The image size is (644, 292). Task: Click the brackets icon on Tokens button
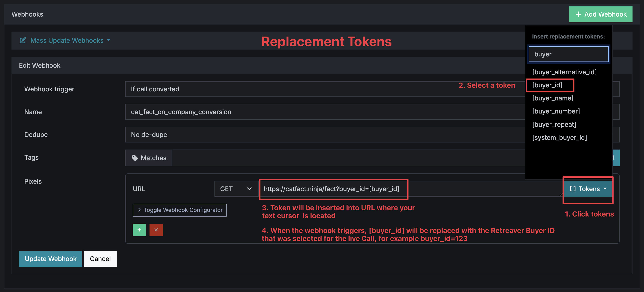[x=572, y=188]
